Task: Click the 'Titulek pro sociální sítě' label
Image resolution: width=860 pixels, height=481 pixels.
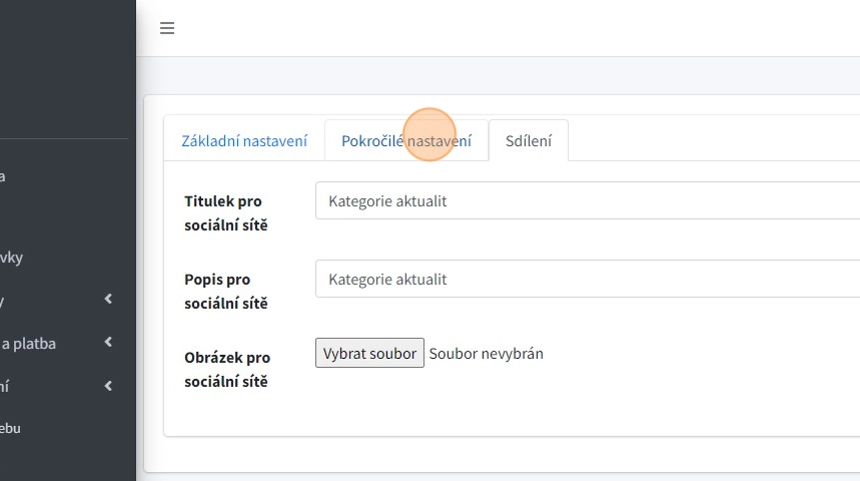Action: [x=226, y=213]
